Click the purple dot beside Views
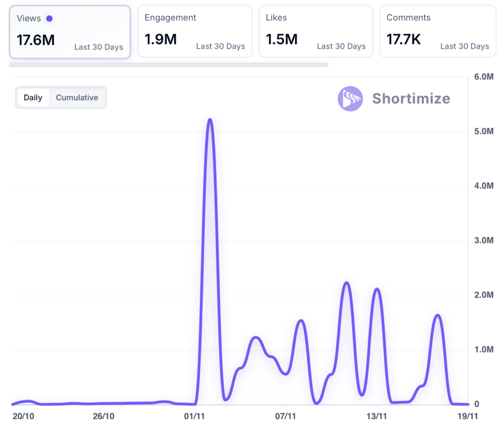This screenshot has height=429, width=504. [x=49, y=19]
